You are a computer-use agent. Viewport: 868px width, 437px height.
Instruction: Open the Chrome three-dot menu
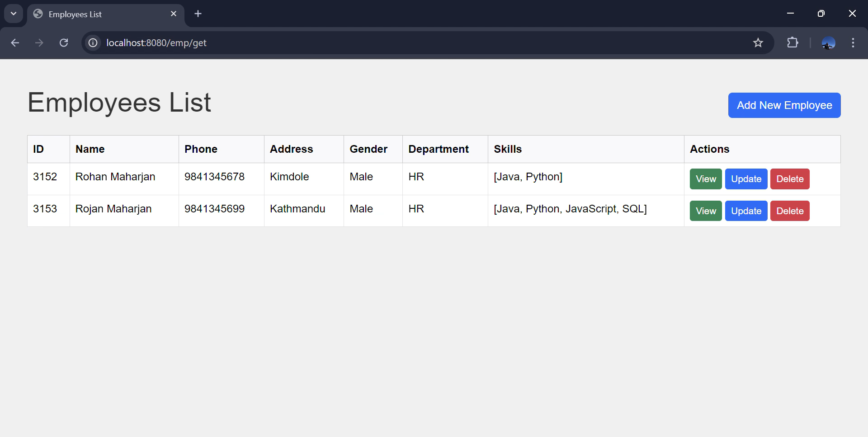click(853, 42)
